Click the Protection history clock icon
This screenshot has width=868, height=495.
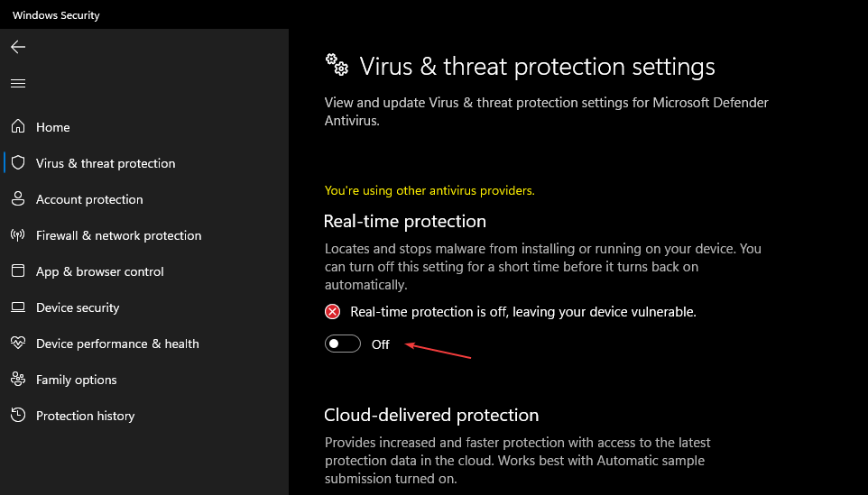pos(18,415)
